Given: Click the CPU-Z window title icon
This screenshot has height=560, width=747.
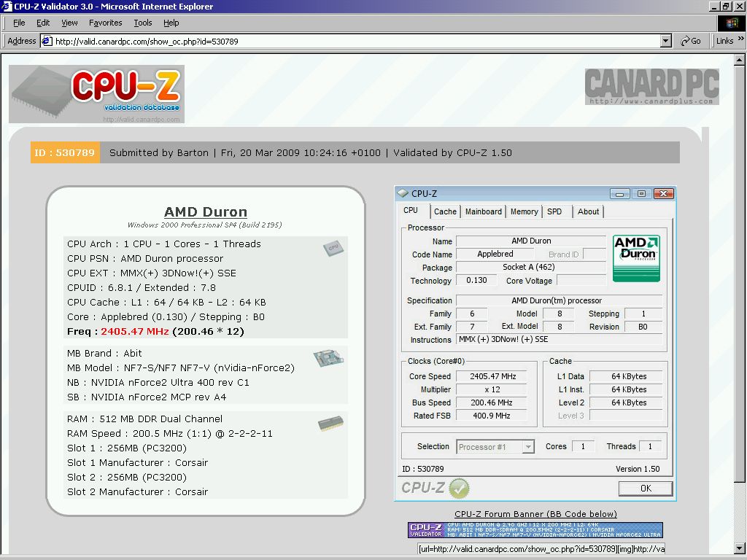Looking at the screenshot, I should [x=403, y=193].
